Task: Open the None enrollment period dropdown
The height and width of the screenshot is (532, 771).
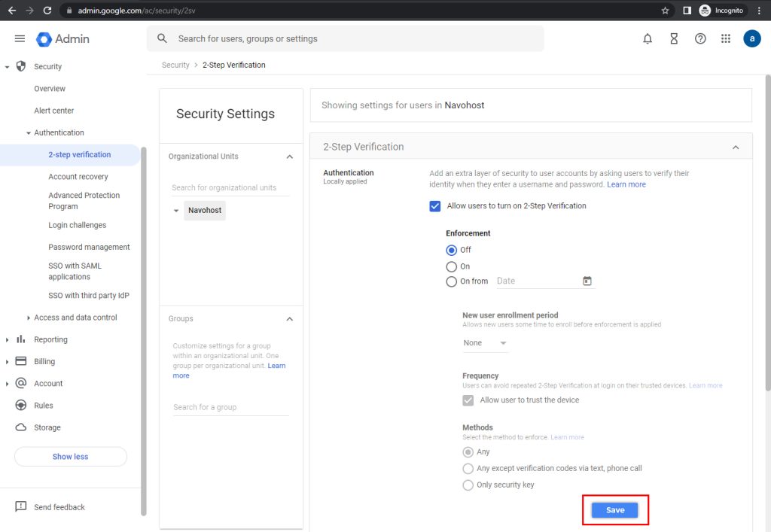Action: 486,341
